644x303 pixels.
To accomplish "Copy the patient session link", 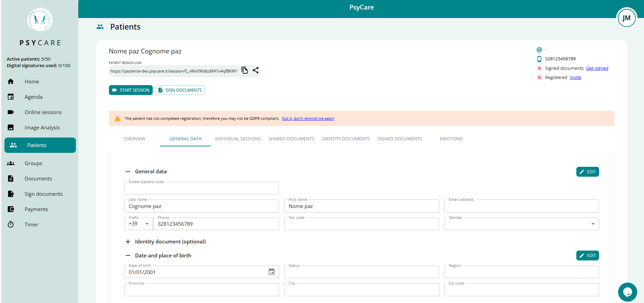I will pyautogui.click(x=245, y=70).
